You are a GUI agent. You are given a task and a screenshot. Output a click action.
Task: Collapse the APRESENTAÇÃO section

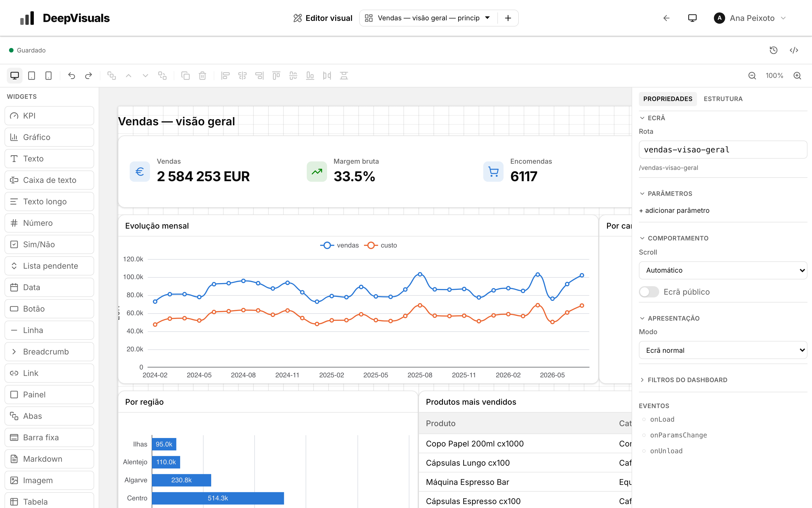(670, 318)
